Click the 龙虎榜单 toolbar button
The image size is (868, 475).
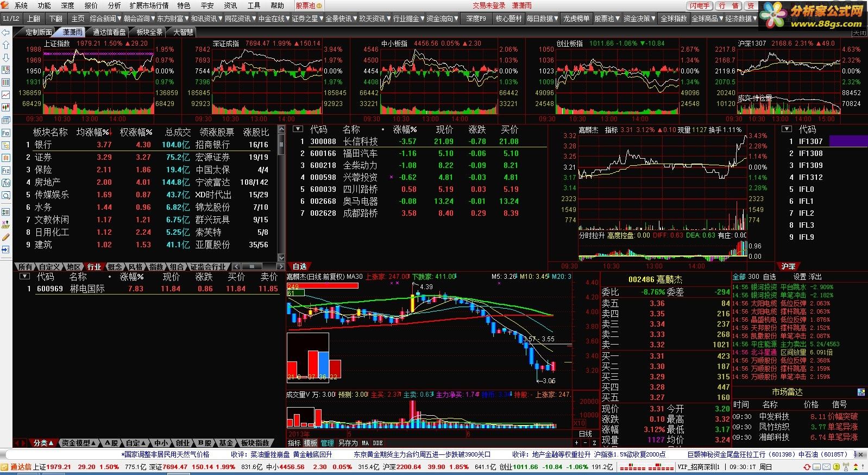click(x=576, y=18)
